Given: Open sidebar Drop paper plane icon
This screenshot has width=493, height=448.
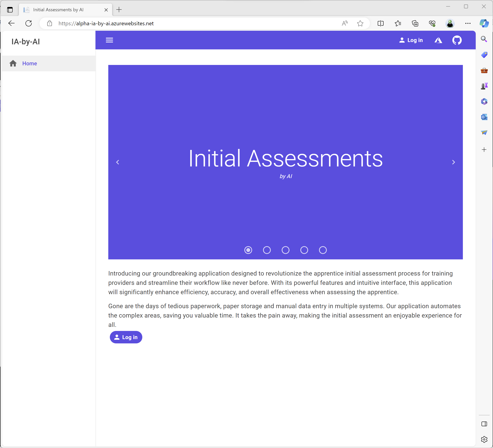Looking at the screenshot, I should point(484,133).
